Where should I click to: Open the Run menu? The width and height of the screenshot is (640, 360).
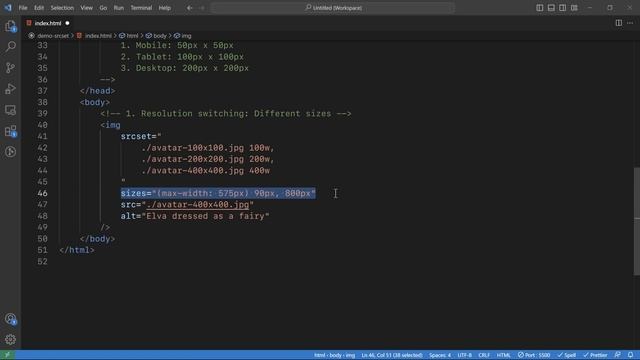(119, 8)
